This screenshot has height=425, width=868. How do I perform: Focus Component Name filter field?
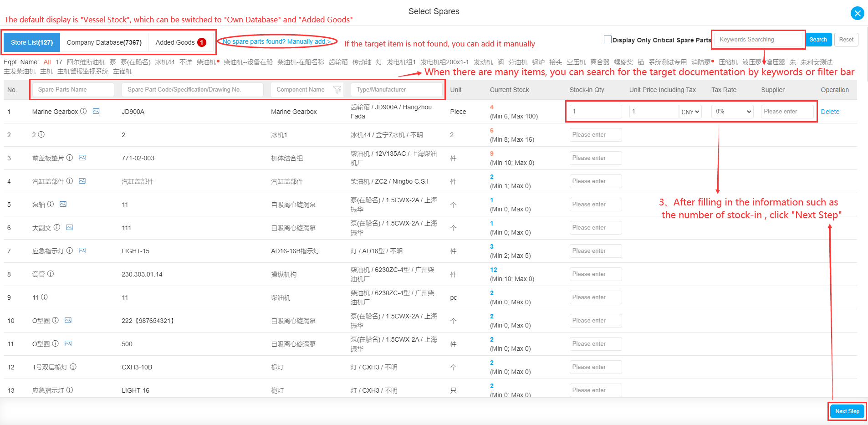(307, 90)
